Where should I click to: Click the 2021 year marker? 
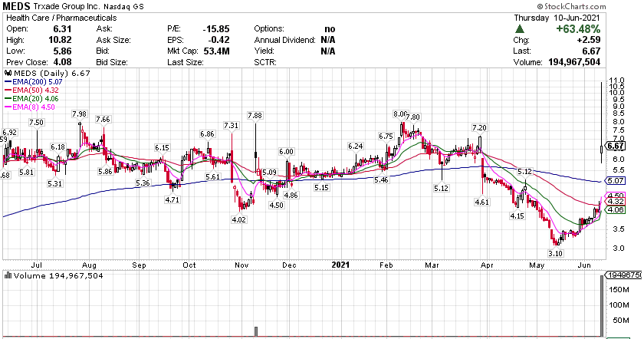pos(340,265)
